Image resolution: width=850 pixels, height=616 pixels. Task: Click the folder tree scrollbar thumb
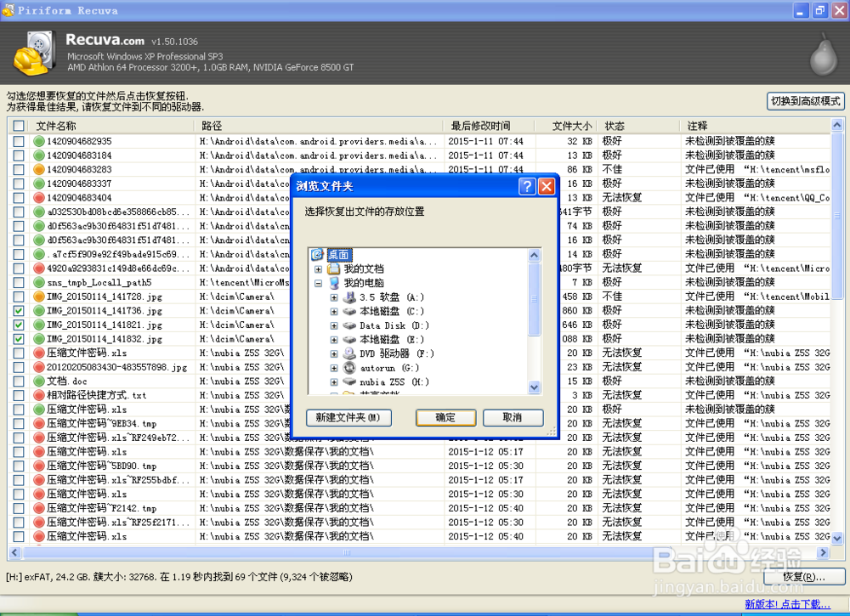pos(534,298)
